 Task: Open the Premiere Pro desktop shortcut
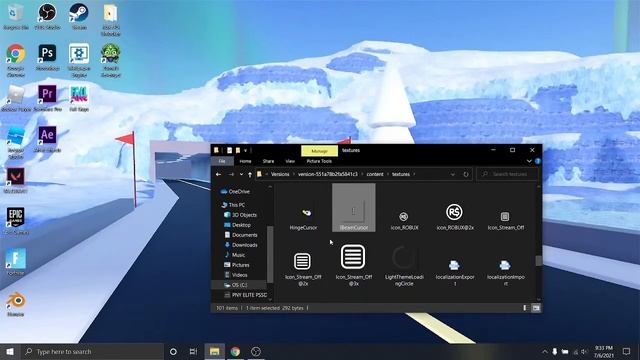(x=47, y=98)
